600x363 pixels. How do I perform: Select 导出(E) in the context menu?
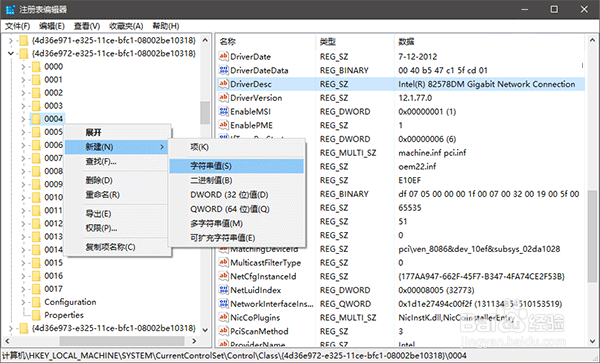click(x=117, y=213)
